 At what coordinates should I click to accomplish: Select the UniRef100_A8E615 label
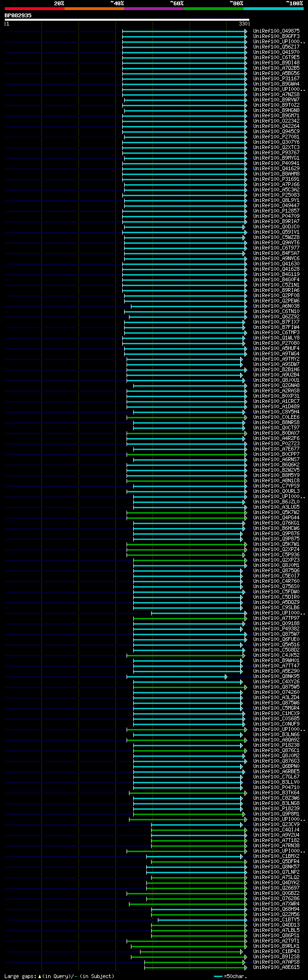[276, 967]
